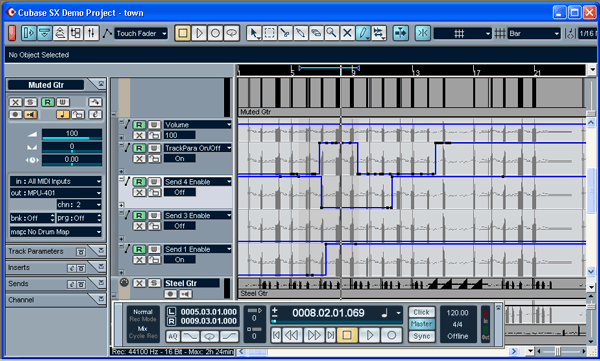Solo the Muted Gtr track in inspector
The width and height of the screenshot is (600, 361).
(x=31, y=102)
